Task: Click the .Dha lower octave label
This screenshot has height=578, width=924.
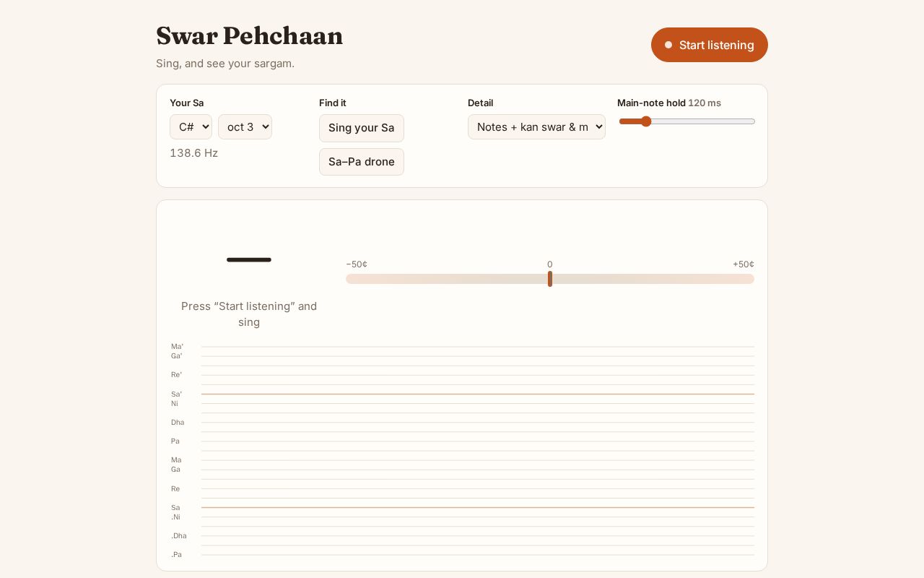Action: (x=179, y=535)
